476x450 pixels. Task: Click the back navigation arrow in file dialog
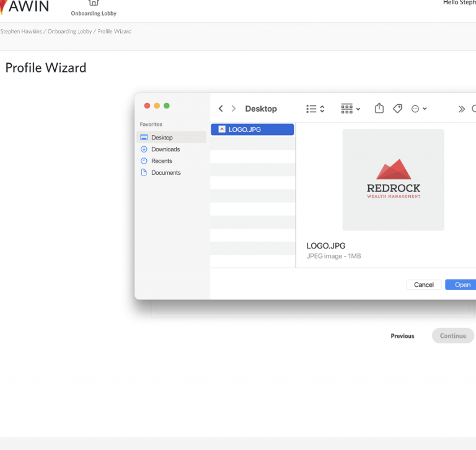(x=221, y=109)
